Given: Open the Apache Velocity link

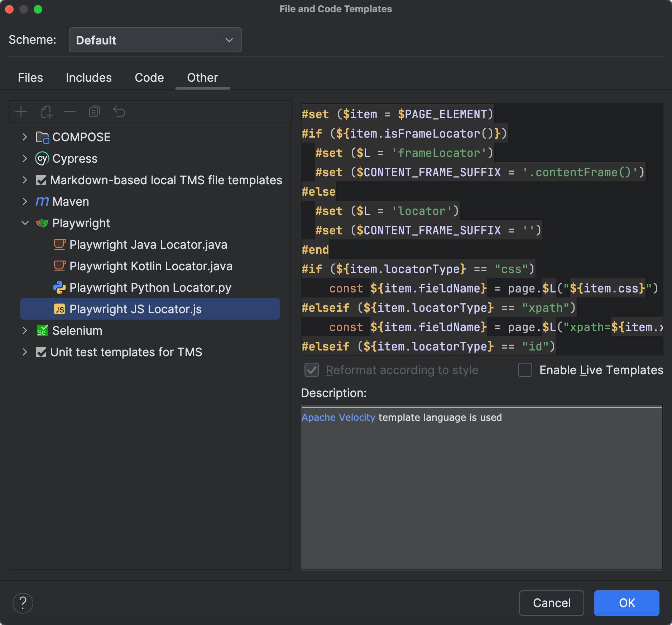Looking at the screenshot, I should click(338, 417).
